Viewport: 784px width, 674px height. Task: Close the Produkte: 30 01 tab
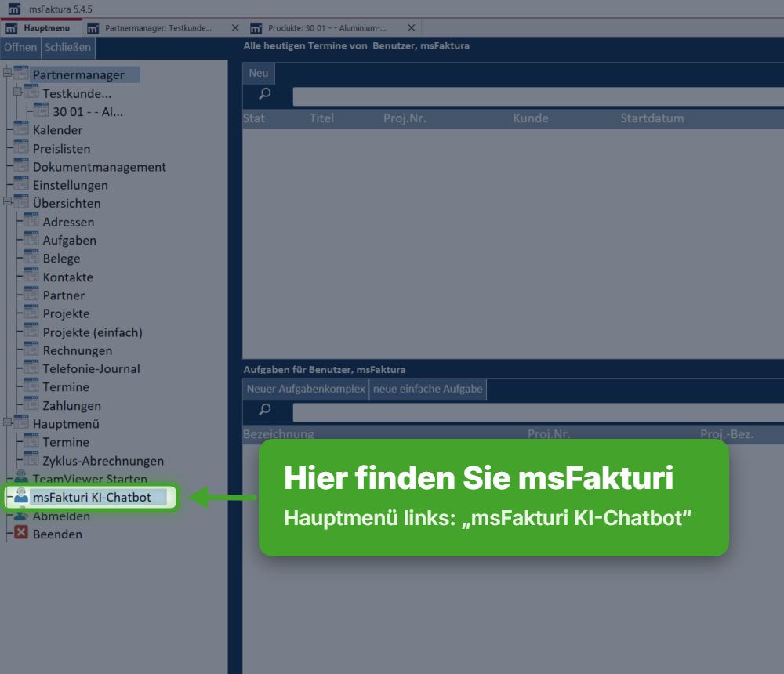click(x=412, y=28)
